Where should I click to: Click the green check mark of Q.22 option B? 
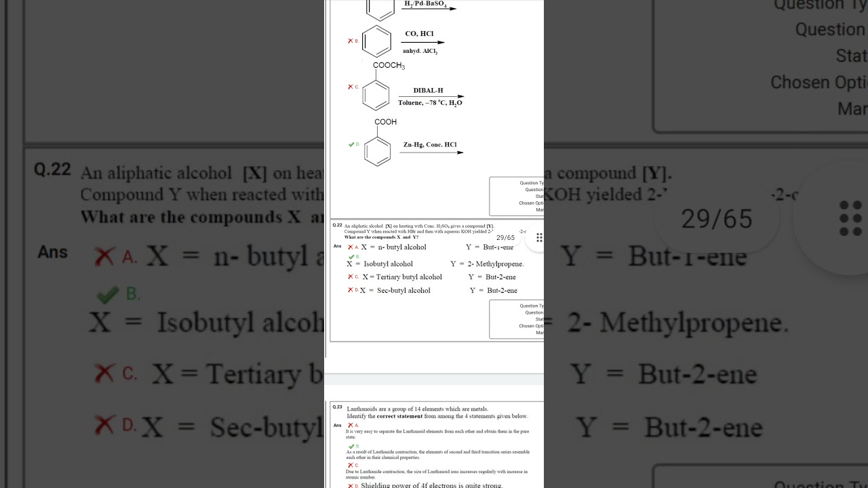351,257
